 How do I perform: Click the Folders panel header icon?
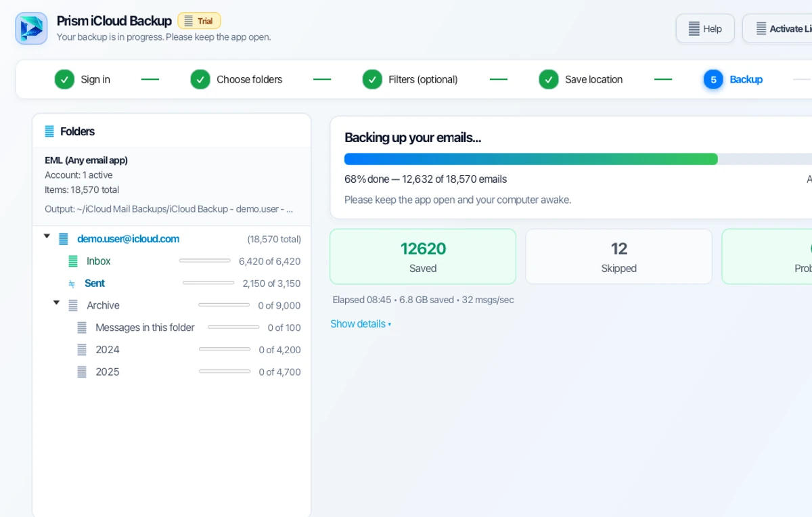point(49,131)
